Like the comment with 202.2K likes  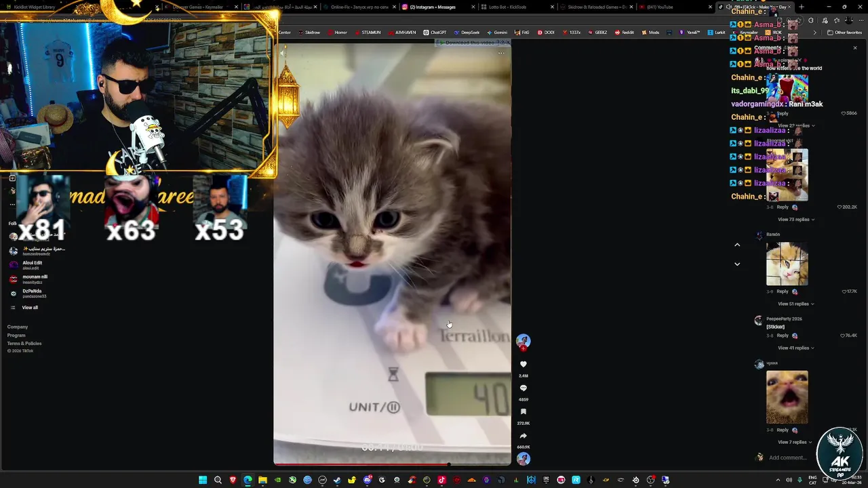point(848,207)
